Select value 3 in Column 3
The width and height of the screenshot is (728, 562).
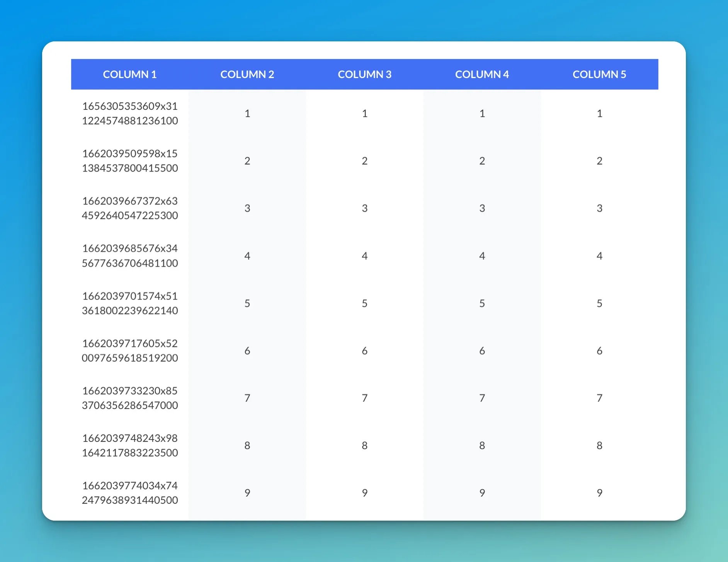(364, 208)
